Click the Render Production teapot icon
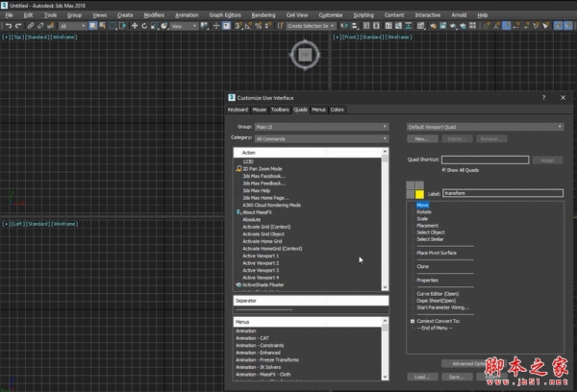Screen dimensions: 577x392 [453, 26]
